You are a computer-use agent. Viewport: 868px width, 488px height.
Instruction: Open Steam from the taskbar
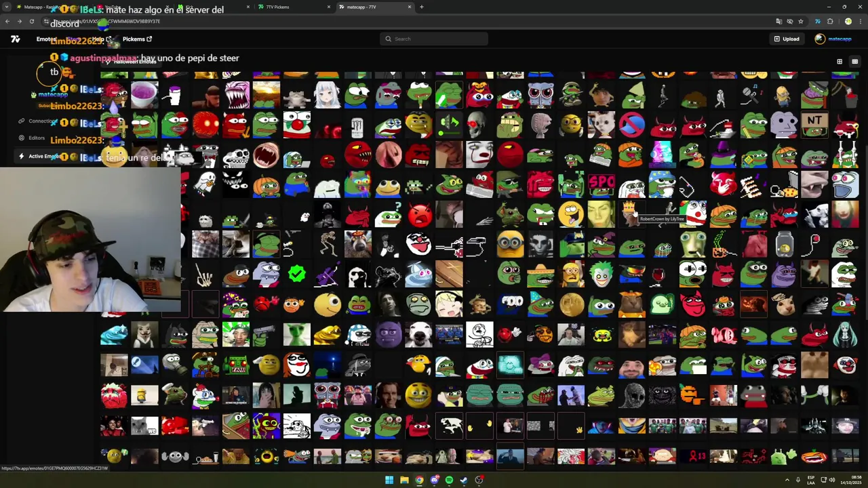(x=464, y=480)
